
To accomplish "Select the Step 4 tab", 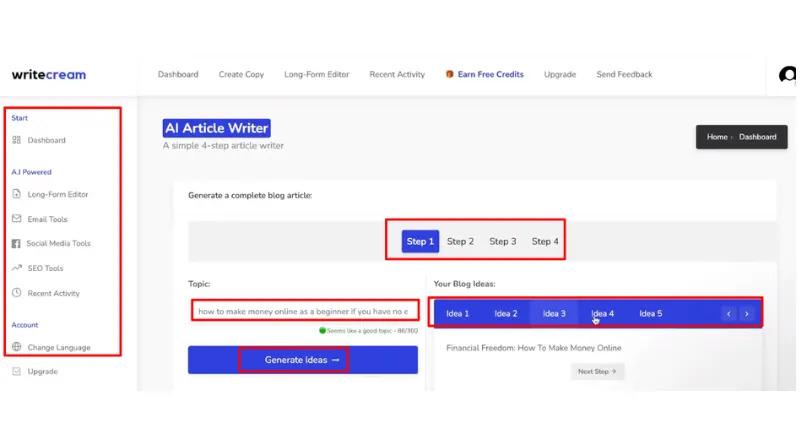I will tap(545, 241).
